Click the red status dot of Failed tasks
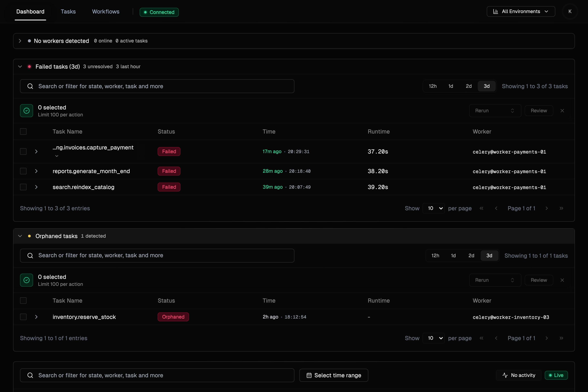588x392 pixels. click(x=29, y=67)
